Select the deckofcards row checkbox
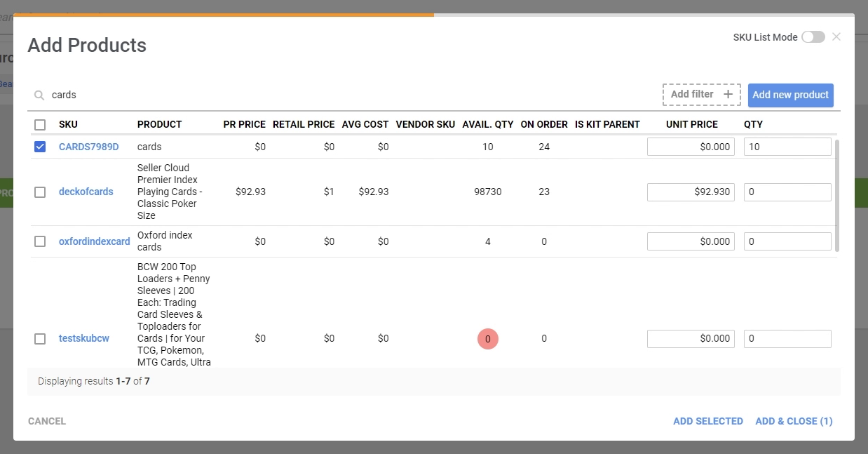 40,192
